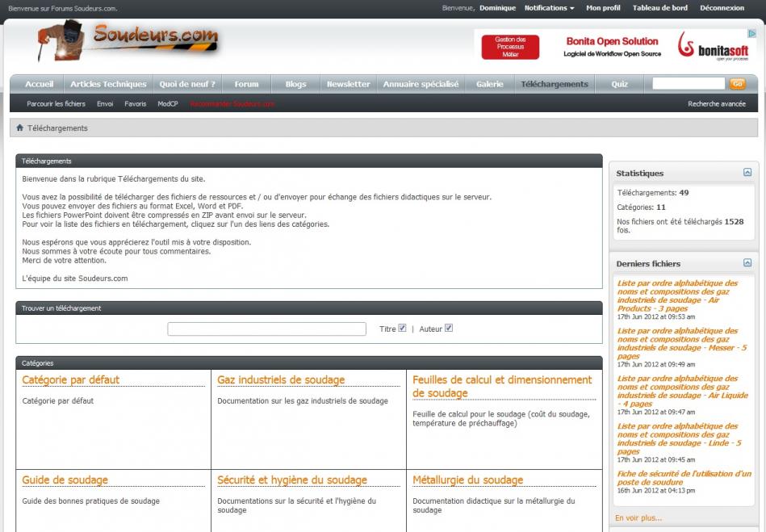Click the En voir plus... link
Image resolution: width=766 pixels, height=532 pixels.
(638, 518)
